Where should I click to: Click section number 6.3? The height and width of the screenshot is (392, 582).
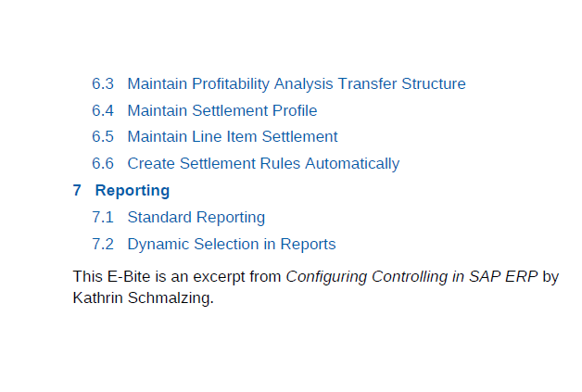pyautogui.click(x=103, y=84)
